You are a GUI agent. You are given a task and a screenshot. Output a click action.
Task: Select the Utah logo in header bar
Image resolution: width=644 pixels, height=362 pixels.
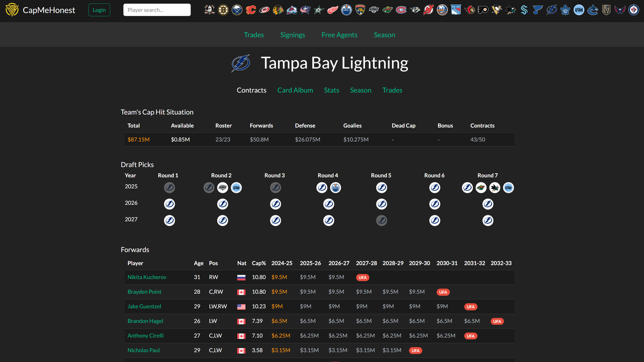(x=579, y=10)
